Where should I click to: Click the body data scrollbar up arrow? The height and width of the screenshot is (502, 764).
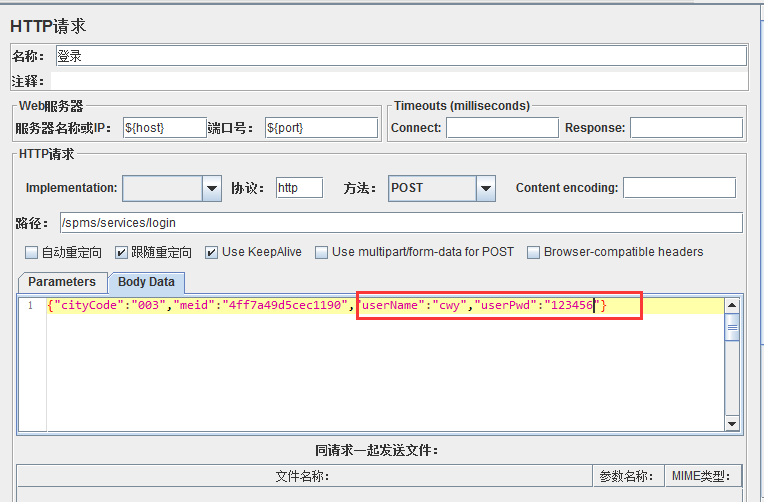click(732, 306)
